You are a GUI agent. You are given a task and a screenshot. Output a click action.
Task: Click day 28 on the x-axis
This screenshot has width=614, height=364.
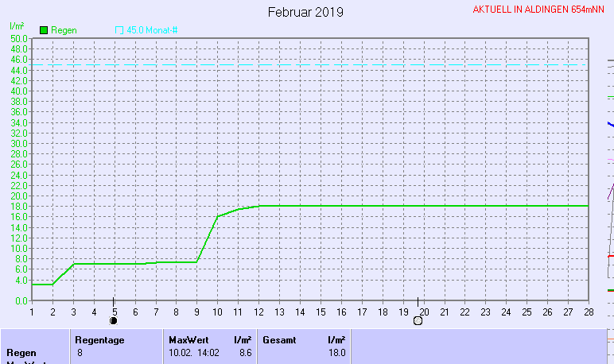click(x=588, y=311)
